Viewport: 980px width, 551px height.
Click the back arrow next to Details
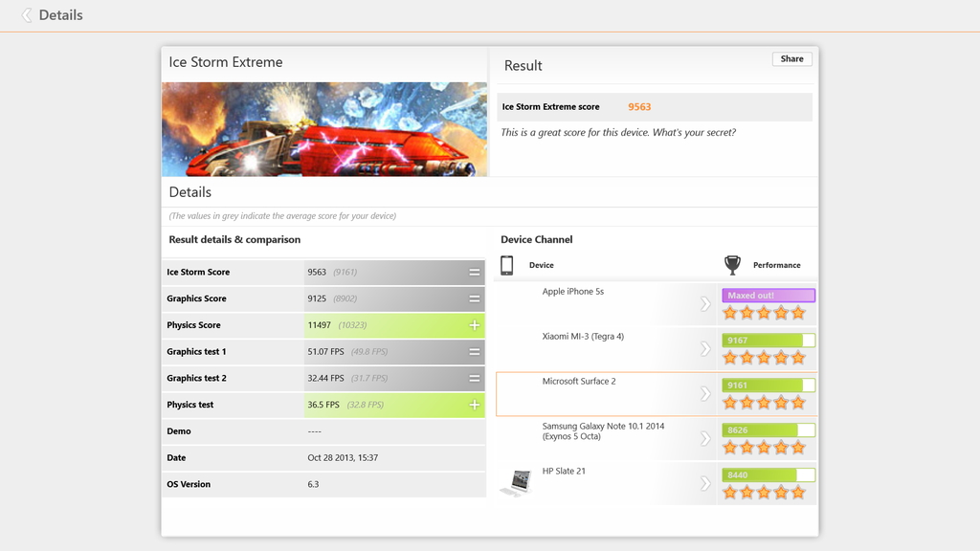(27, 15)
